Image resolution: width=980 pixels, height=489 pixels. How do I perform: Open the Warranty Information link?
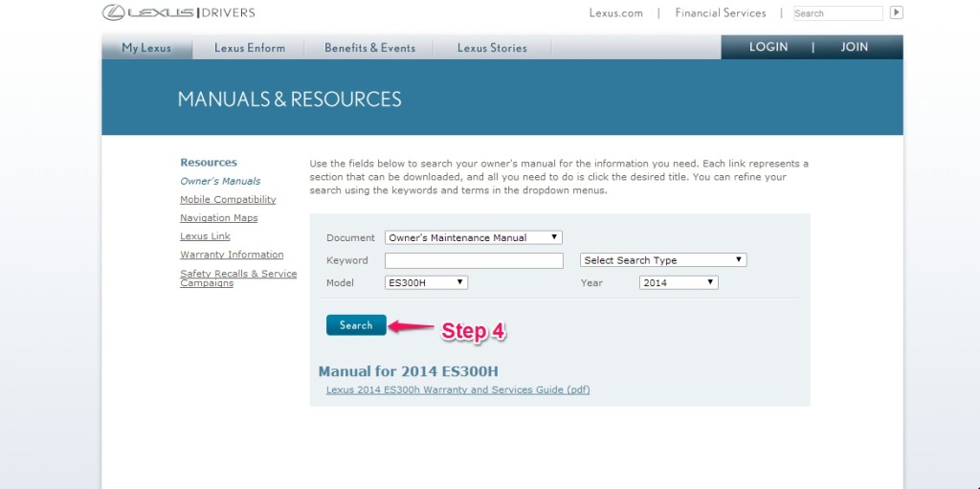coord(232,255)
